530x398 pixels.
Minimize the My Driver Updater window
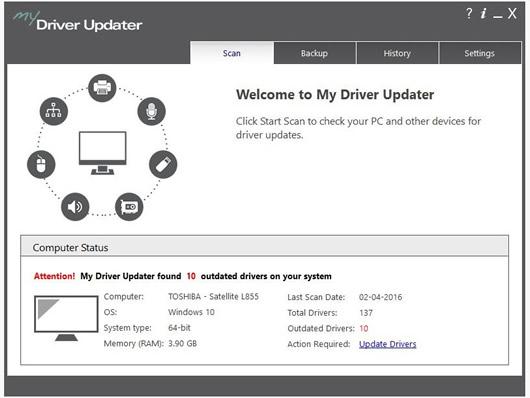[x=498, y=16]
